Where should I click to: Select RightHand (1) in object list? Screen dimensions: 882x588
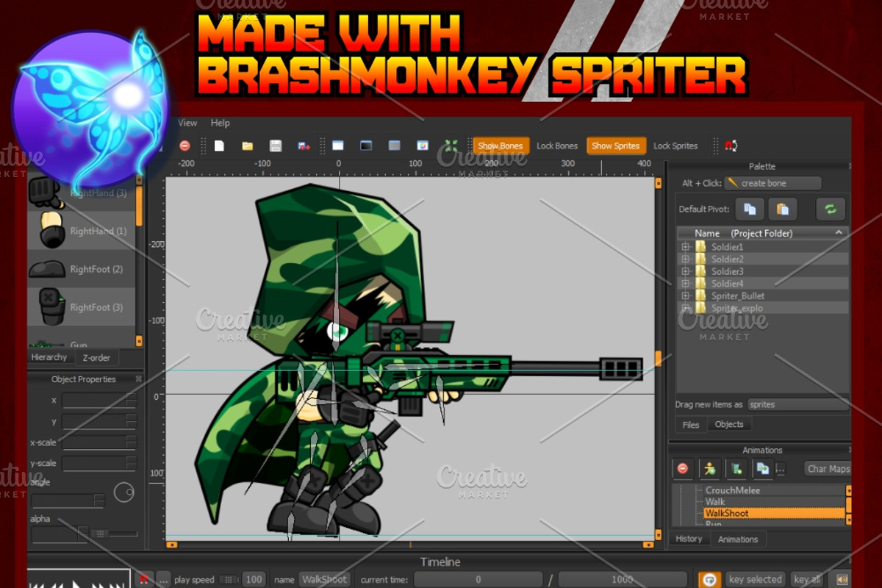[82, 231]
